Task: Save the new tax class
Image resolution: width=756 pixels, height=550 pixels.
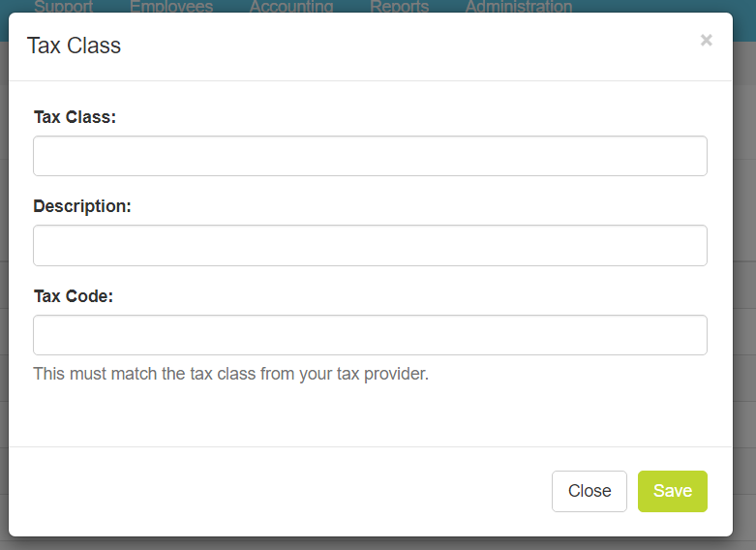Action: pyautogui.click(x=672, y=491)
